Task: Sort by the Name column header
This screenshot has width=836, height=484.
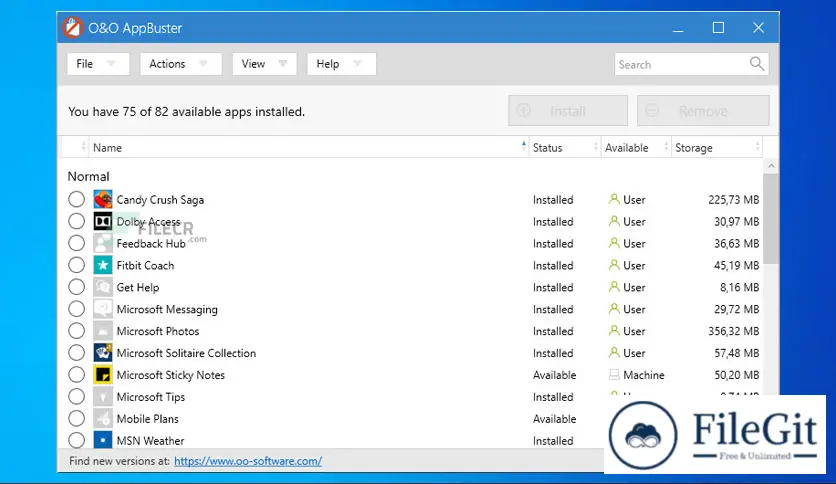Action: [308, 147]
